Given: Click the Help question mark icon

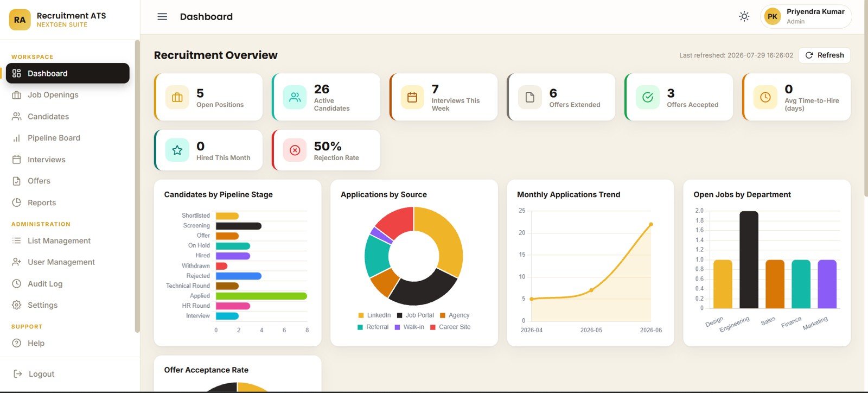Looking at the screenshot, I should (17, 343).
